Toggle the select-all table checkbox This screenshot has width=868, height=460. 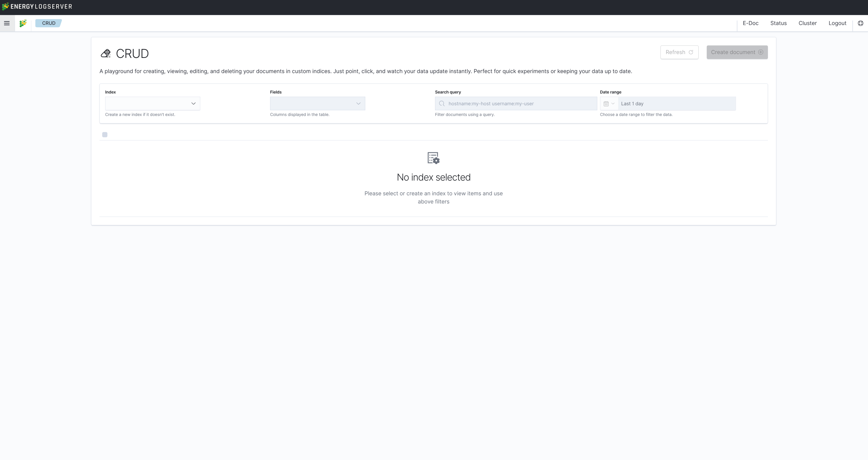105,135
